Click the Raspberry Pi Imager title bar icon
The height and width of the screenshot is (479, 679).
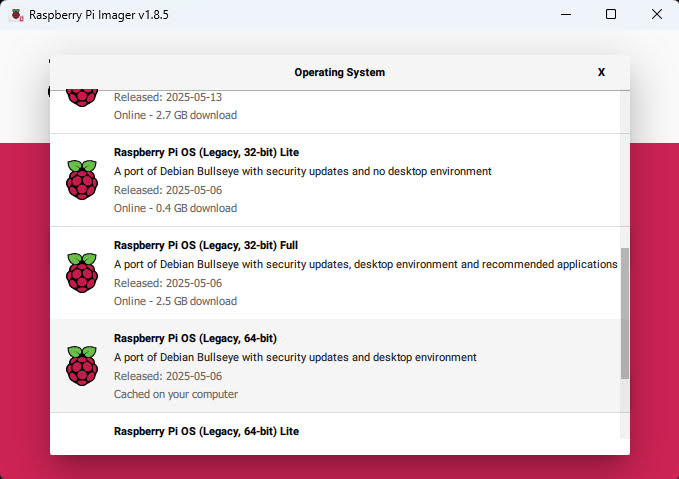coord(15,15)
